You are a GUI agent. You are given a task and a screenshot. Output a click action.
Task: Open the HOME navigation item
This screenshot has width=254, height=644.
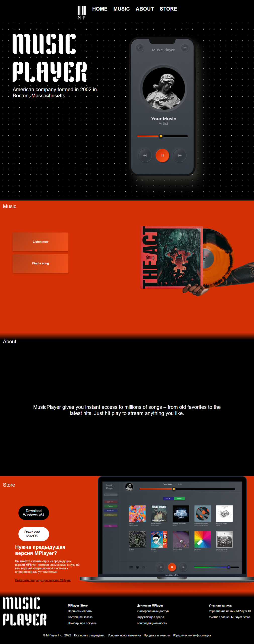(100, 9)
